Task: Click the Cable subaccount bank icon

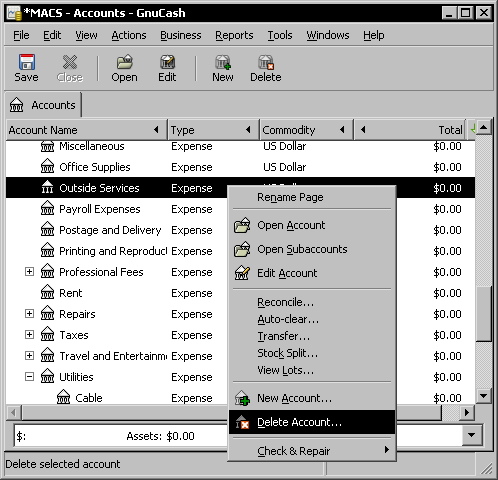Action: [x=63, y=398]
